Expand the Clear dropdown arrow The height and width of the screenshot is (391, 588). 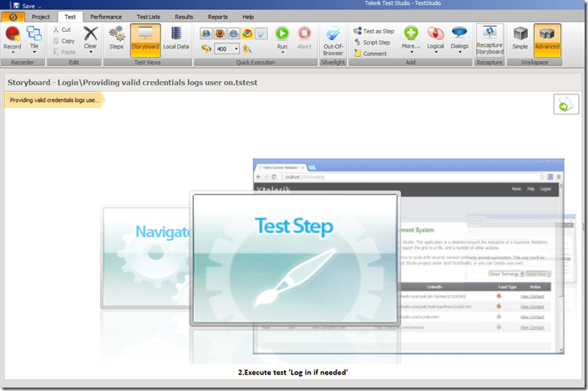(x=91, y=52)
